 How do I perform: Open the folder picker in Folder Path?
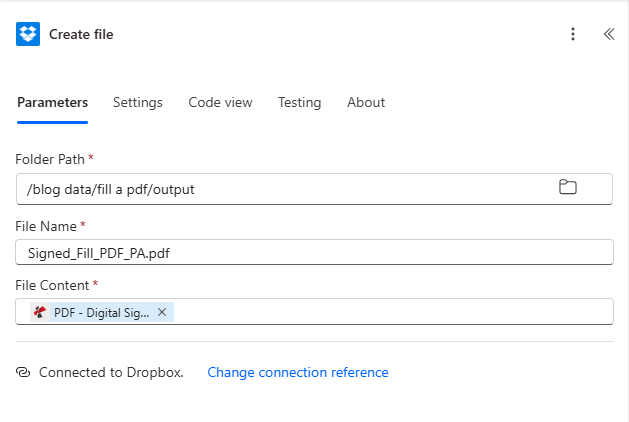(x=567, y=188)
